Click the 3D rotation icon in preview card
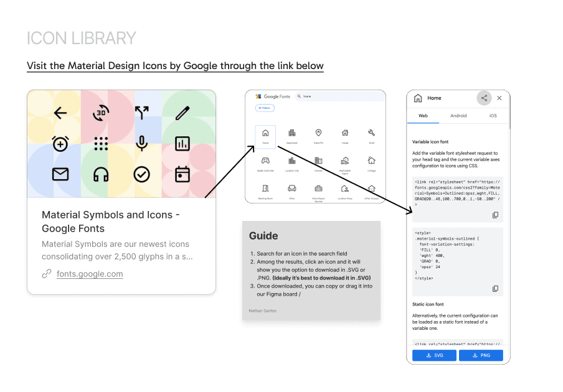 101,113
